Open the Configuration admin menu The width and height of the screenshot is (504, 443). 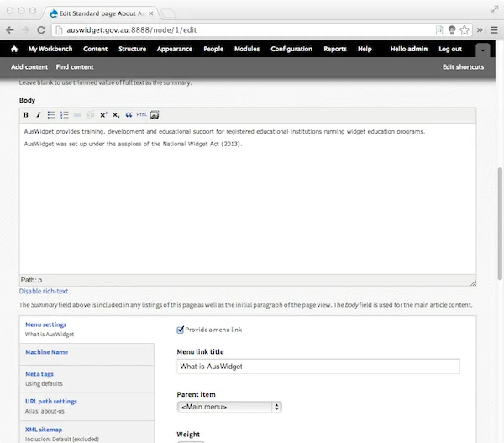coord(291,50)
